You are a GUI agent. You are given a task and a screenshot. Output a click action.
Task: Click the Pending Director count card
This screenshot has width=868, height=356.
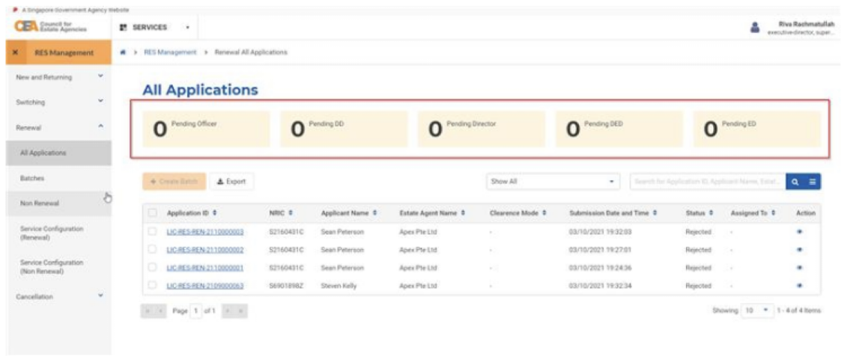[x=481, y=129]
